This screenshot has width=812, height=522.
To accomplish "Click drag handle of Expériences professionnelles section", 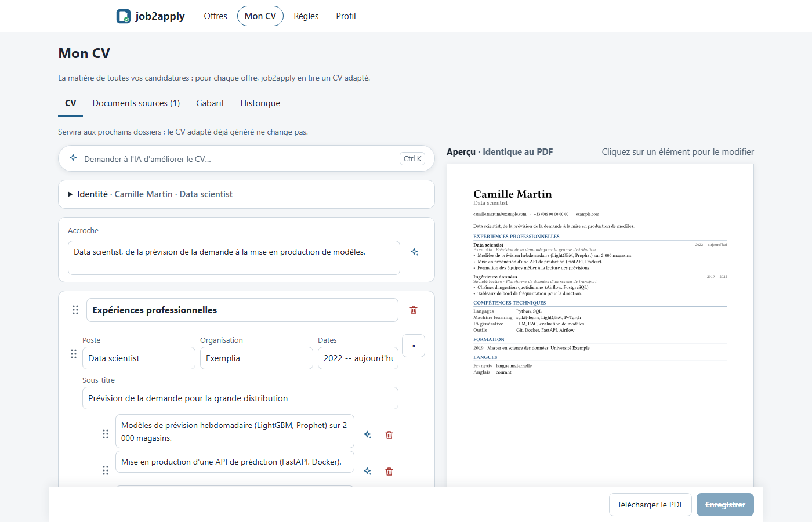I will coord(75,310).
